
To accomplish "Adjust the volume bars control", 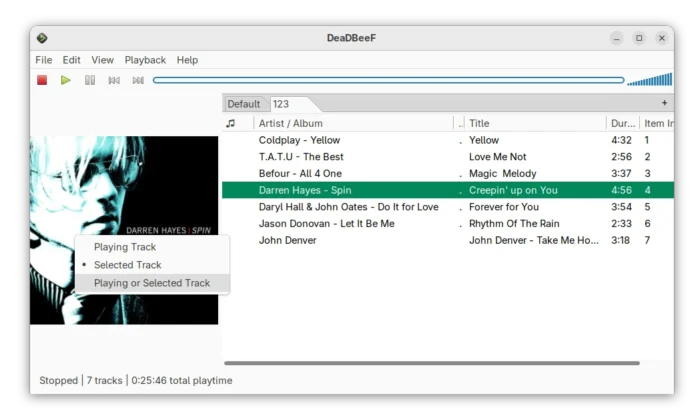I will point(650,80).
